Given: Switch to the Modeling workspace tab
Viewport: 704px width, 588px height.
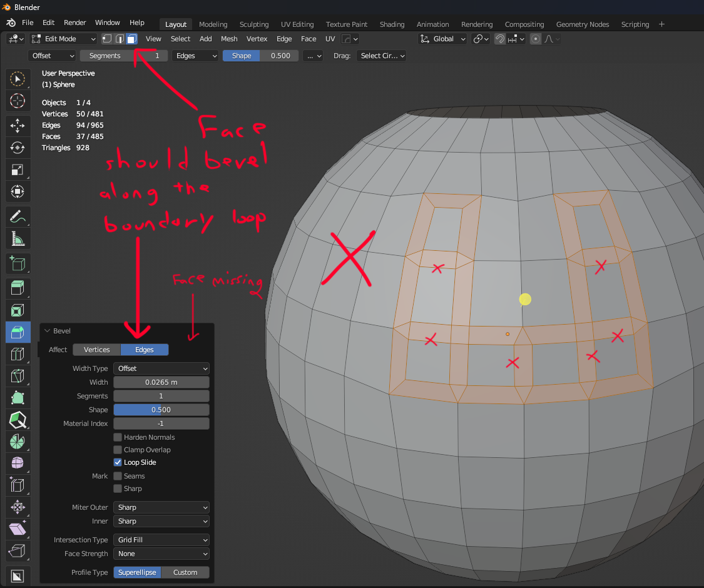Looking at the screenshot, I should tap(213, 24).
